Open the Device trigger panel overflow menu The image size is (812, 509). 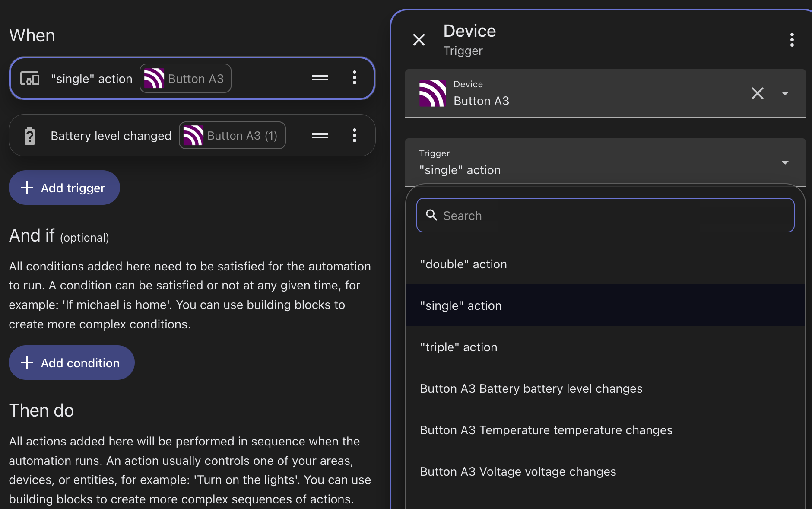(x=792, y=40)
